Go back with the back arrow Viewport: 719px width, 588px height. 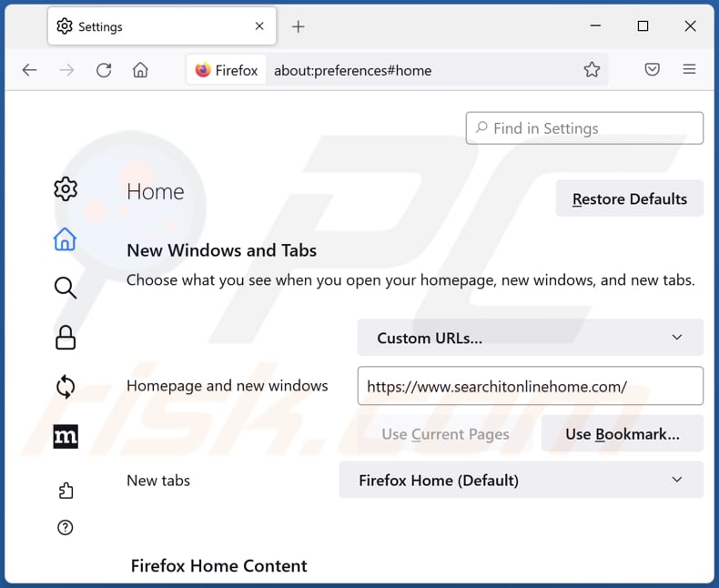[x=30, y=70]
